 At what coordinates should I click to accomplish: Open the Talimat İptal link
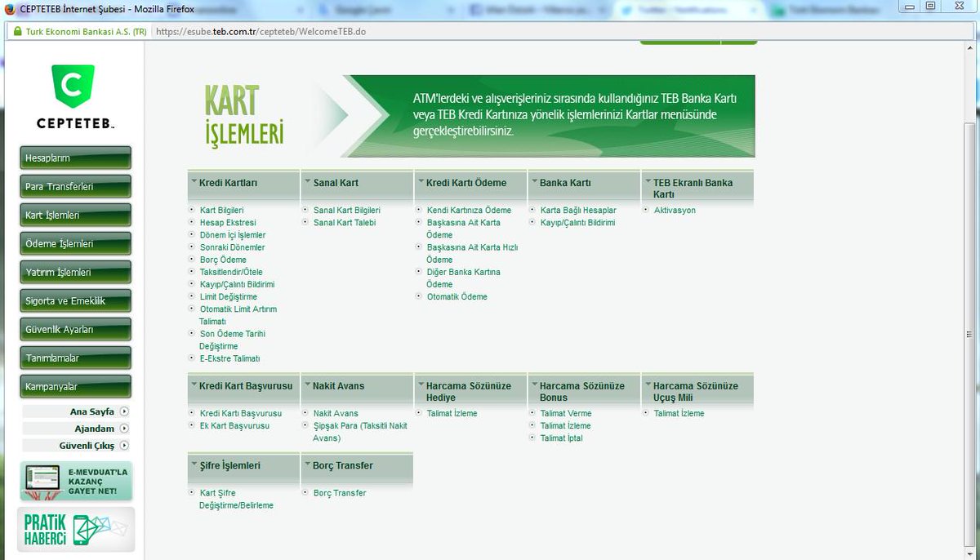coord(561,438)
